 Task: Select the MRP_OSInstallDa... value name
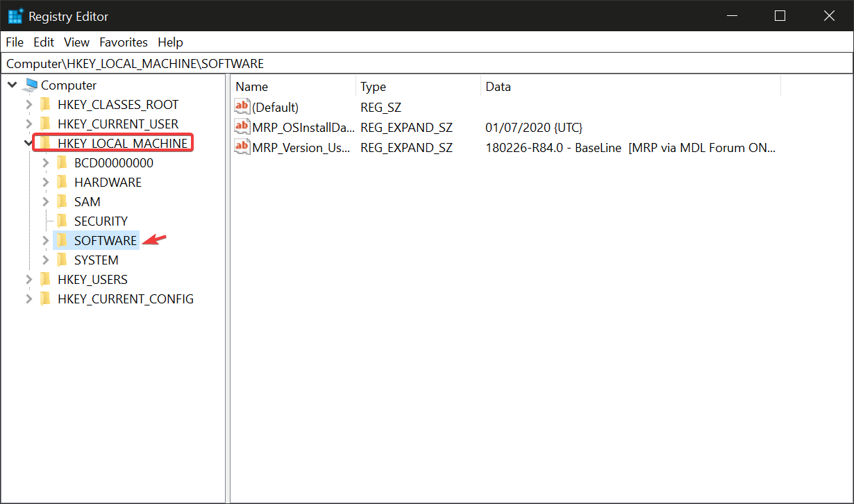pyautogui.click(x=303, y=128)
